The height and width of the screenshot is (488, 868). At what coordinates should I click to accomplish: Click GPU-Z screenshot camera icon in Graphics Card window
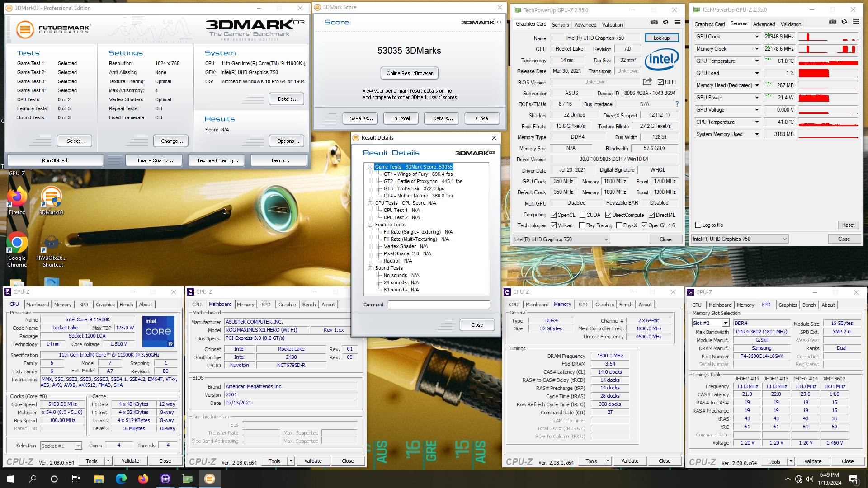[x=654, y=22]
